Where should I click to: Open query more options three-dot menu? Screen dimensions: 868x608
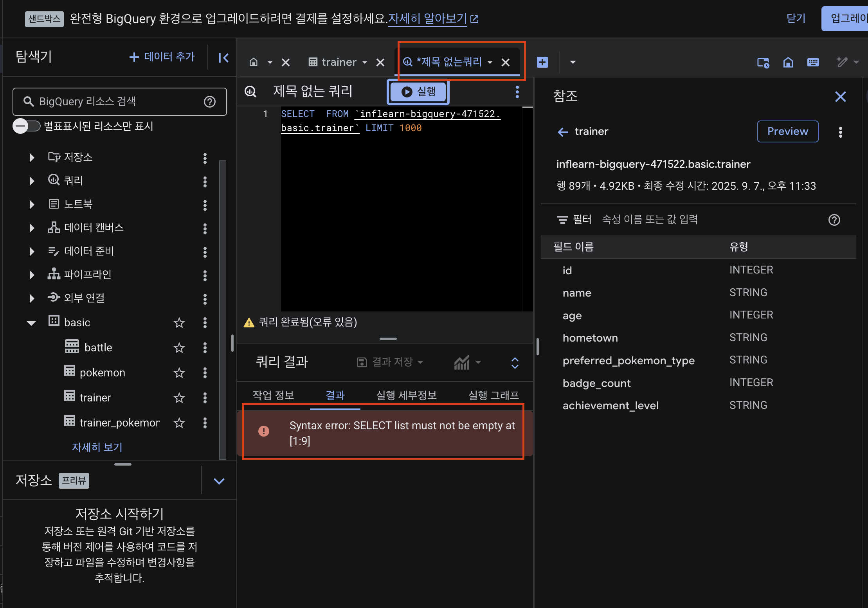click(517, 92)
